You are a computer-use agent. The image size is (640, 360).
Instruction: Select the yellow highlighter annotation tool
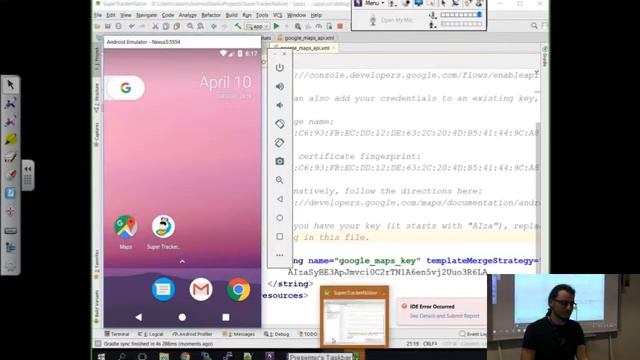point(10,139)
